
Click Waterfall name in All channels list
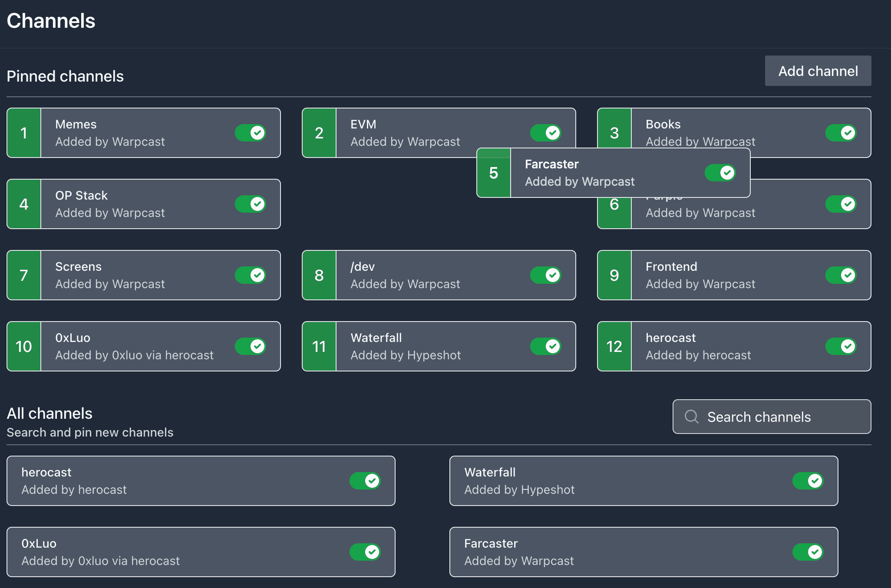click(x=490, y=472)
